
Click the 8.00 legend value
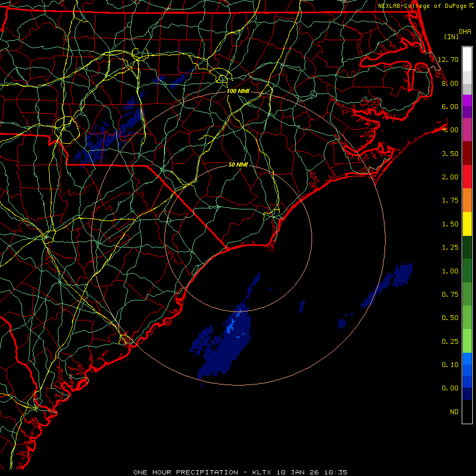[x=450, y=83]
